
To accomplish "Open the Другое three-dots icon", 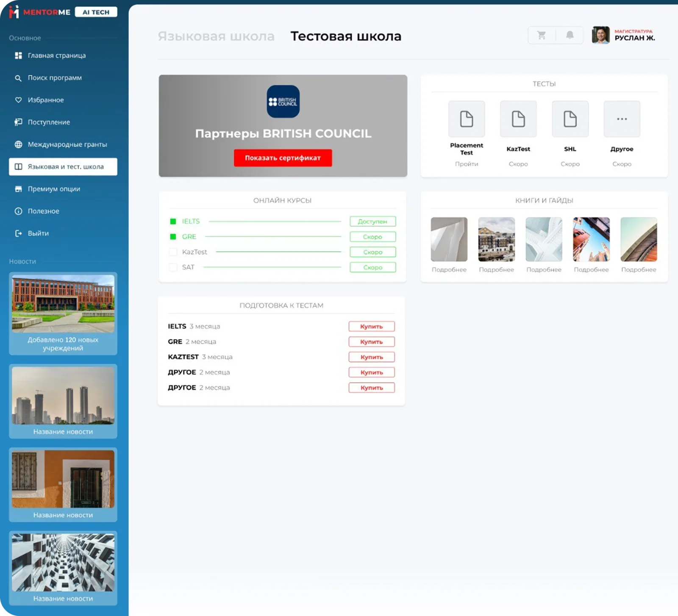I will [622, 119].
